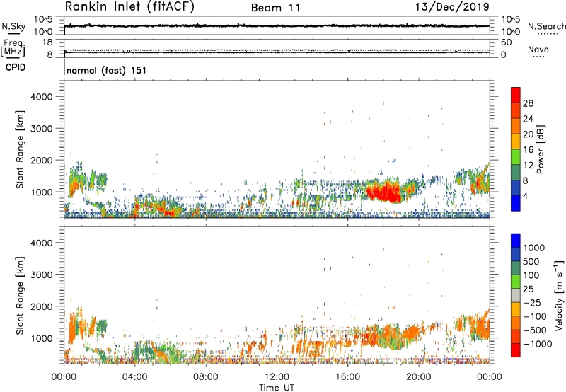This screenshot has height=392, width=566.
Task: Click the '-25' tick on velocity colorbar
Action: pyautogui.click(x=532, y=302)
